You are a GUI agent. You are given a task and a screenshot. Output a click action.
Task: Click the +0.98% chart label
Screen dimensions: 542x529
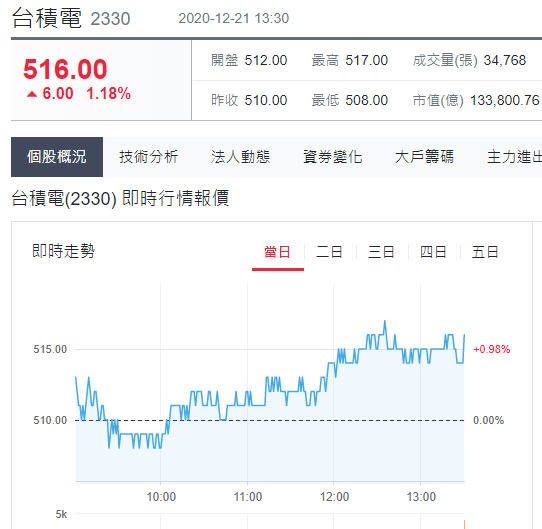click(492, 349)
